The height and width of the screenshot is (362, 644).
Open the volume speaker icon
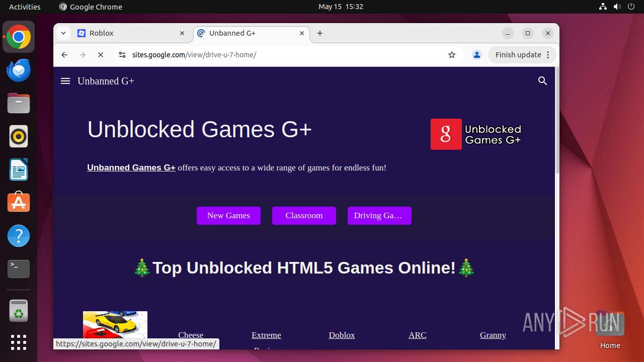click(617, 7)
